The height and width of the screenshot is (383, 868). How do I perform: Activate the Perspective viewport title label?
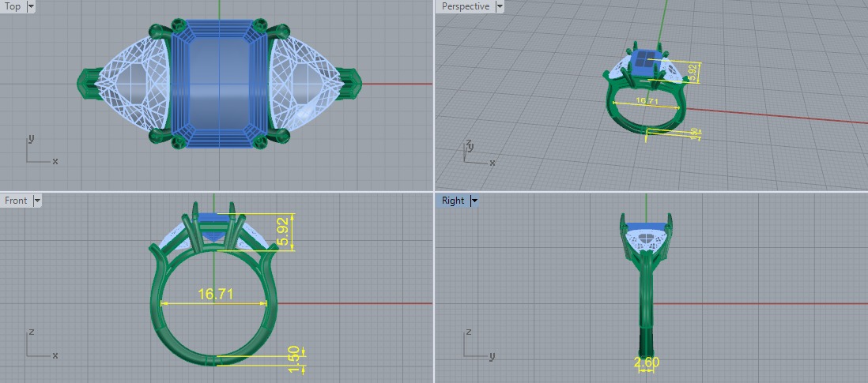point(466,6)
